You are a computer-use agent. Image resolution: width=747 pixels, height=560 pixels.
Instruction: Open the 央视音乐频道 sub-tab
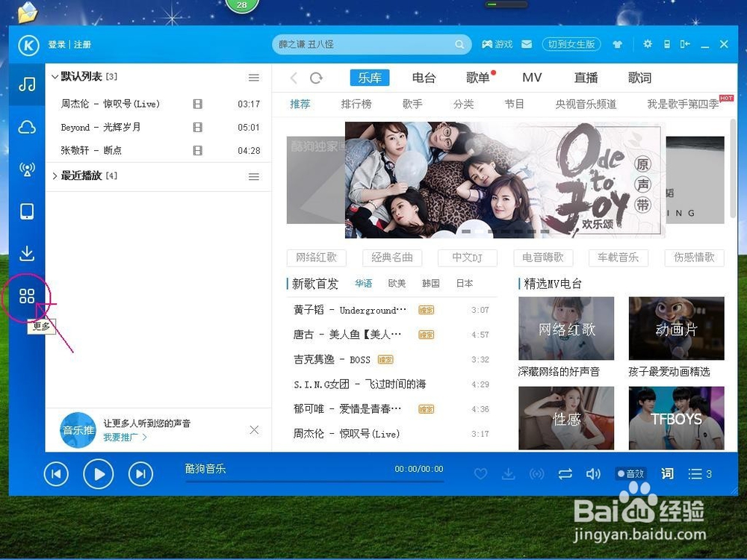586,105
